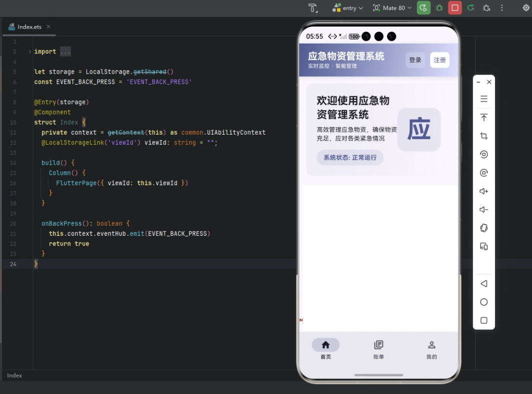Click the 'EVENT_BACK_PRESS' string literal on line 6
The width and height of the screenshot is (532, 394).
[x=159, y=82]
